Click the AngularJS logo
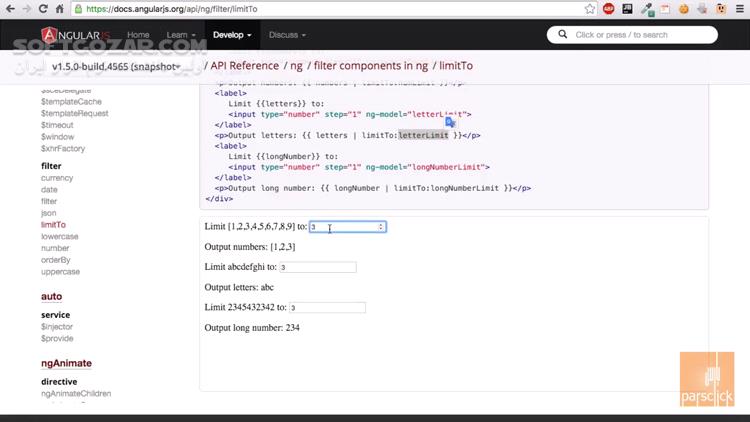750x422 pixels. tap(76, 35)
